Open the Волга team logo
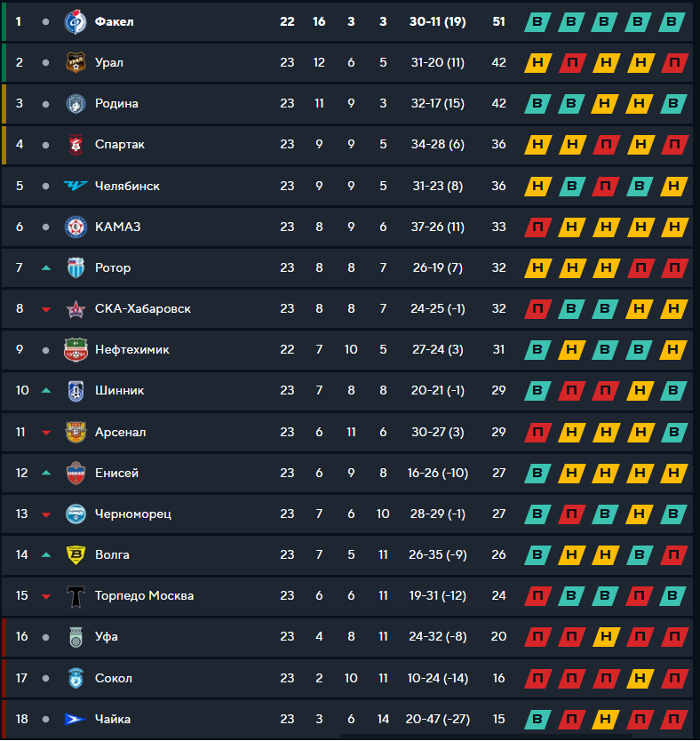This screenshot has width=700, height=741. (75, 555)
